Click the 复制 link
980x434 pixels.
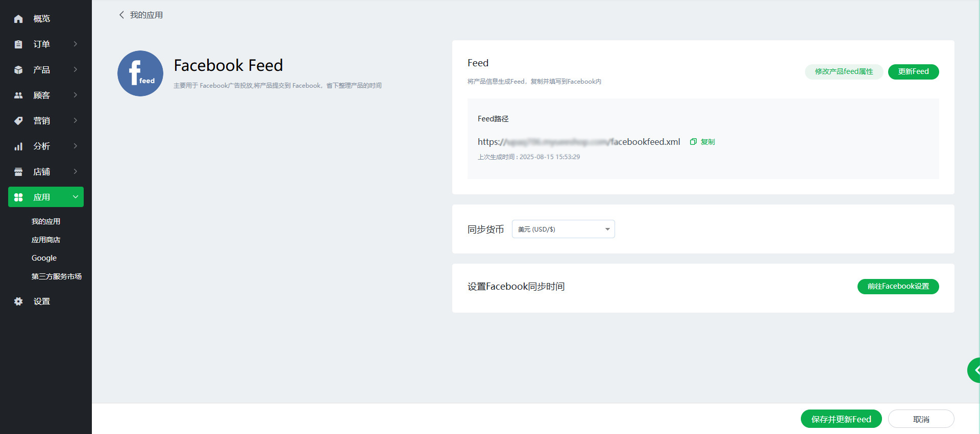click(x=707, y=142)
